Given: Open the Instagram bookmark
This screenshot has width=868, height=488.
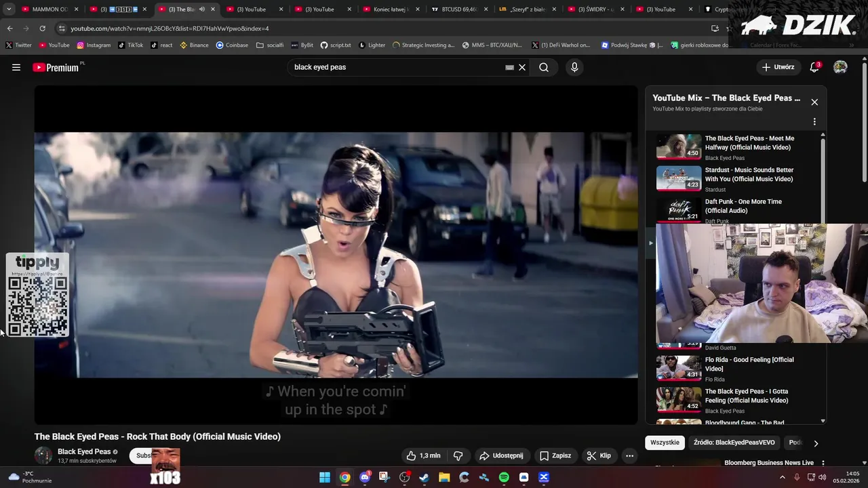Looking at the screenshot, I should pyautogui.click(x=94, y=45).
